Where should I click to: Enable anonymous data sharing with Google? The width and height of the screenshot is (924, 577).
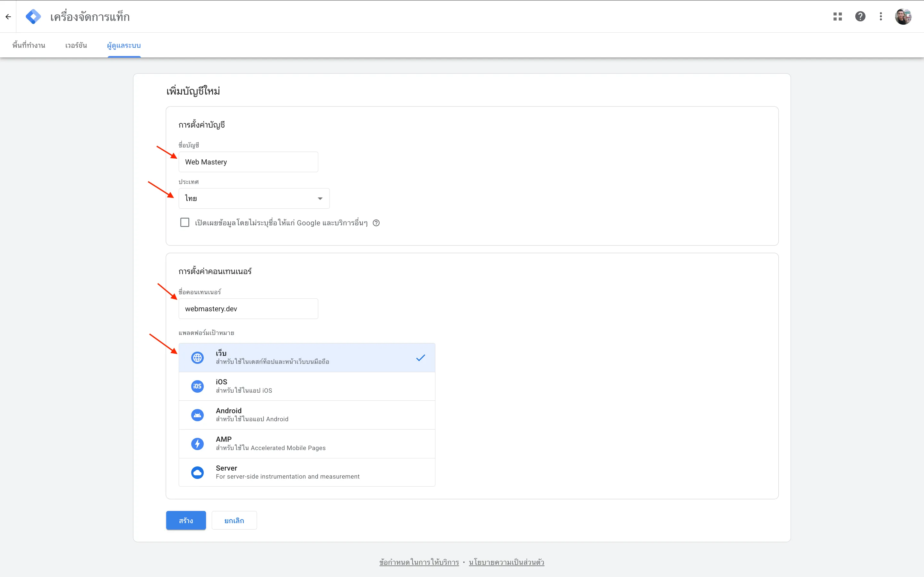pyautogui.click(x=184, y=222)
